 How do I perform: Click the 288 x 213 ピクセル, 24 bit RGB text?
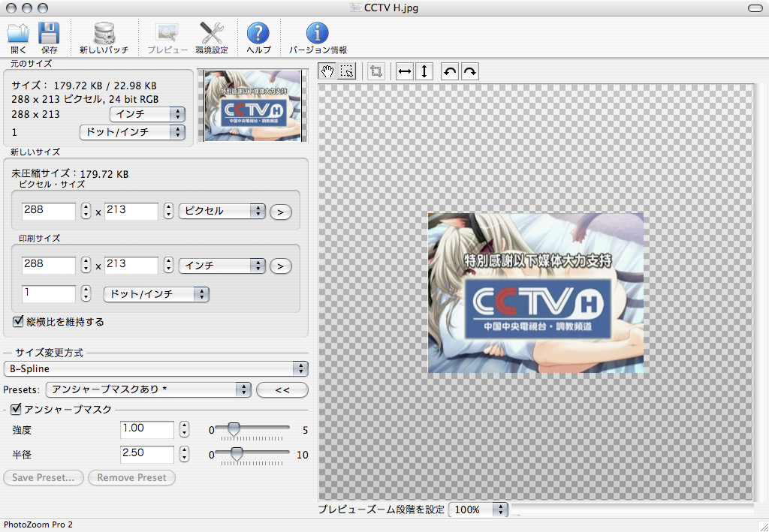coord(85,100)
